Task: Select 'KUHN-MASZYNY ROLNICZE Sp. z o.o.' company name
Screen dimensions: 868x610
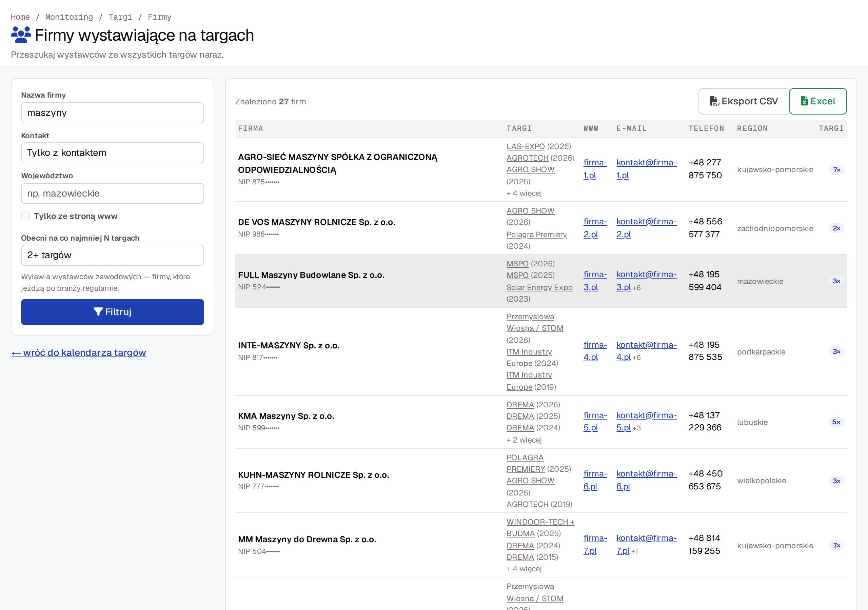Action: coord(313,475)
